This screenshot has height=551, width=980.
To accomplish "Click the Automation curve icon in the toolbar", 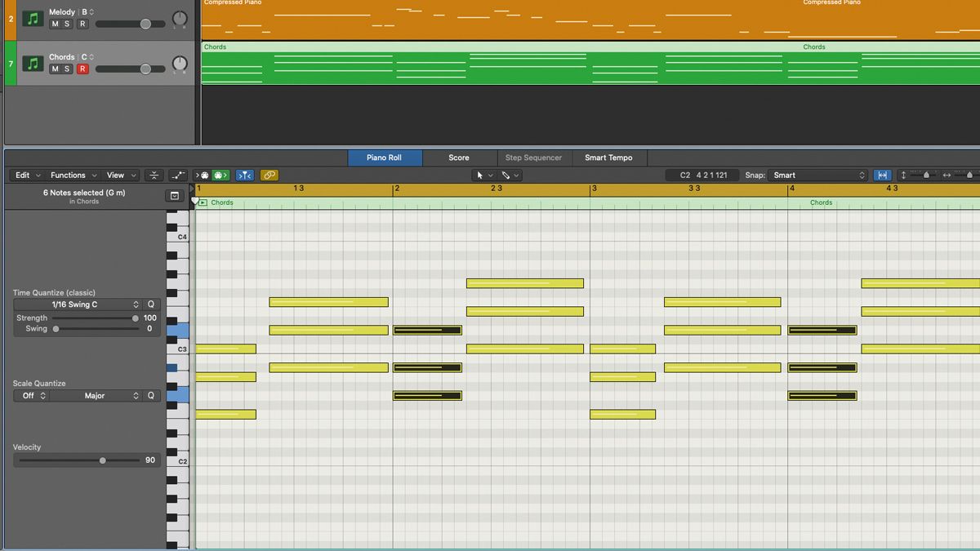I will (x=178, y=175).
